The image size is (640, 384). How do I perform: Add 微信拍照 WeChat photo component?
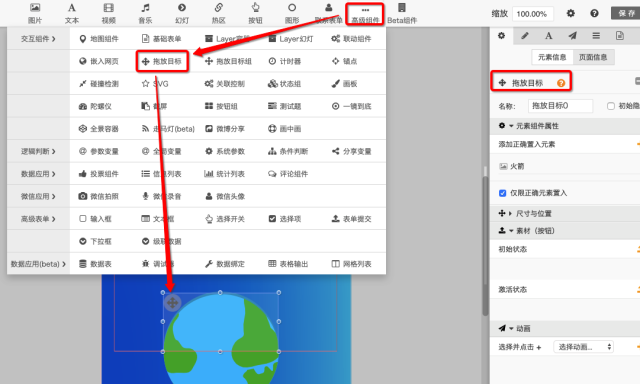(x=99, y=196)
